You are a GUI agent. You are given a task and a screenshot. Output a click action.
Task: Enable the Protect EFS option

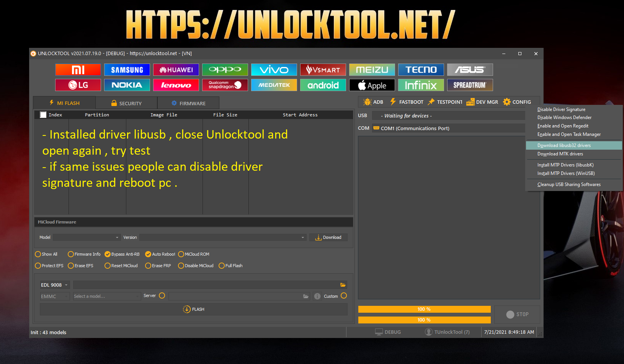tap(49, 266)
